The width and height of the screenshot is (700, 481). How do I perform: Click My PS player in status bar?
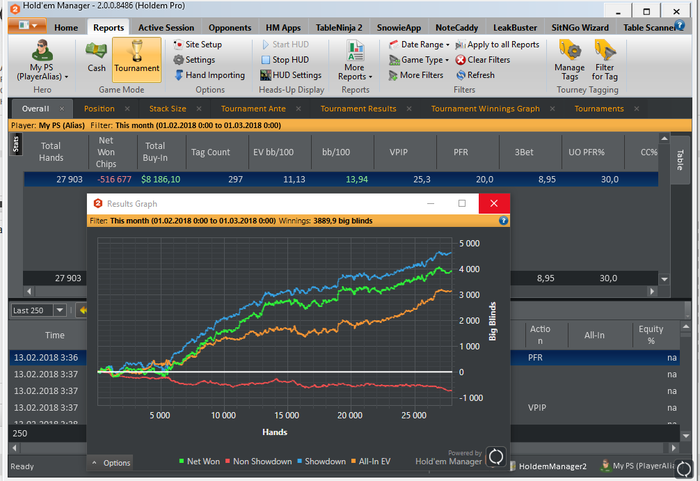[638, 466]
